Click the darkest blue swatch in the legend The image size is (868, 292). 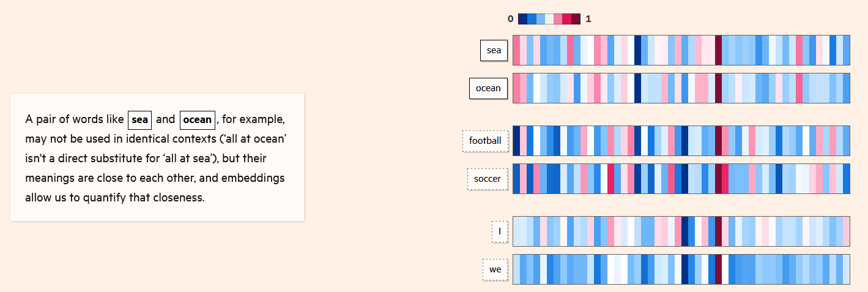point(522,19)
